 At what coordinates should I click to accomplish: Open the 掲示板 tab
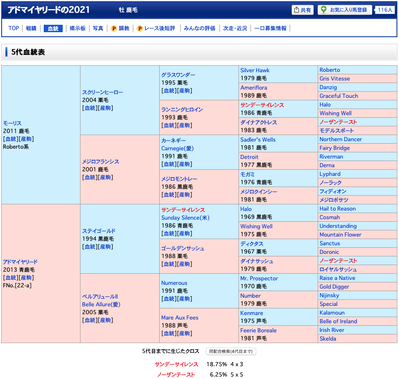pyautogui.click(x=78, y=28)
